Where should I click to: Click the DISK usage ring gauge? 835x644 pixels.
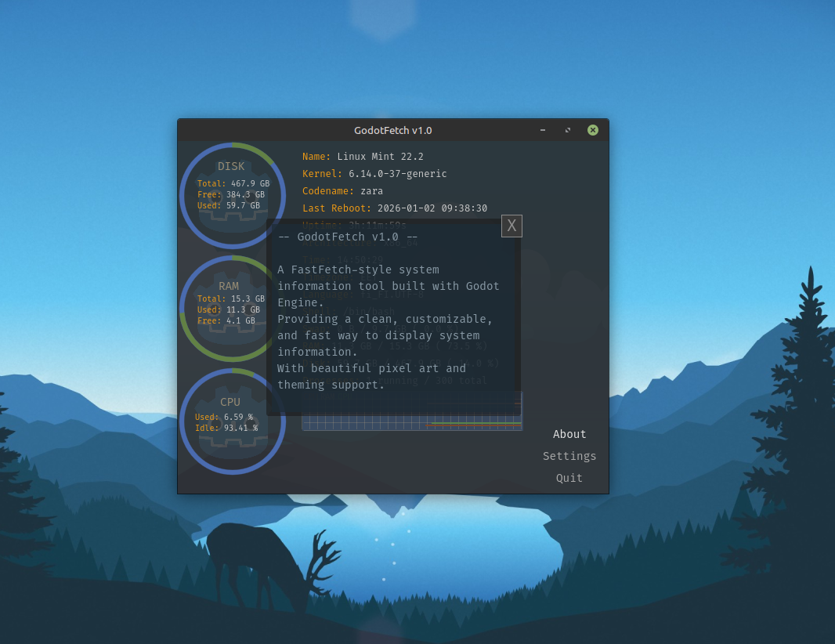pos(232,195)
